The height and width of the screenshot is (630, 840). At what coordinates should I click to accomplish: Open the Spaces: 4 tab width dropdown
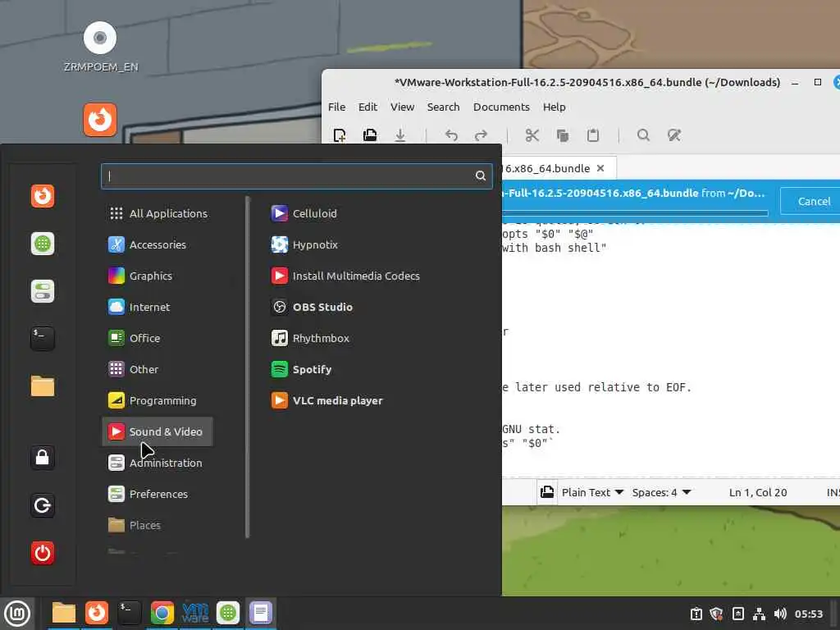pos(661,492)
